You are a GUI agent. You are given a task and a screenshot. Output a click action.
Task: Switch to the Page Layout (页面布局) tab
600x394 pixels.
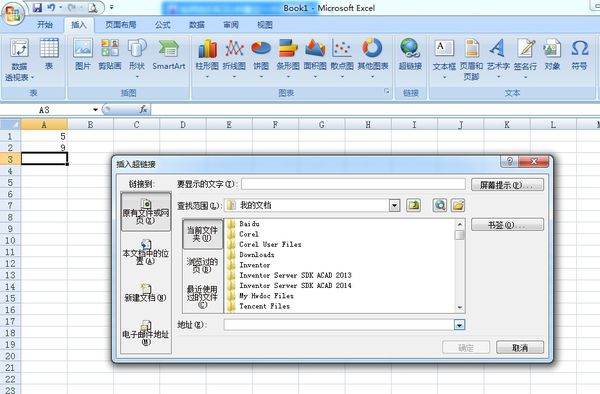point(121,25)
